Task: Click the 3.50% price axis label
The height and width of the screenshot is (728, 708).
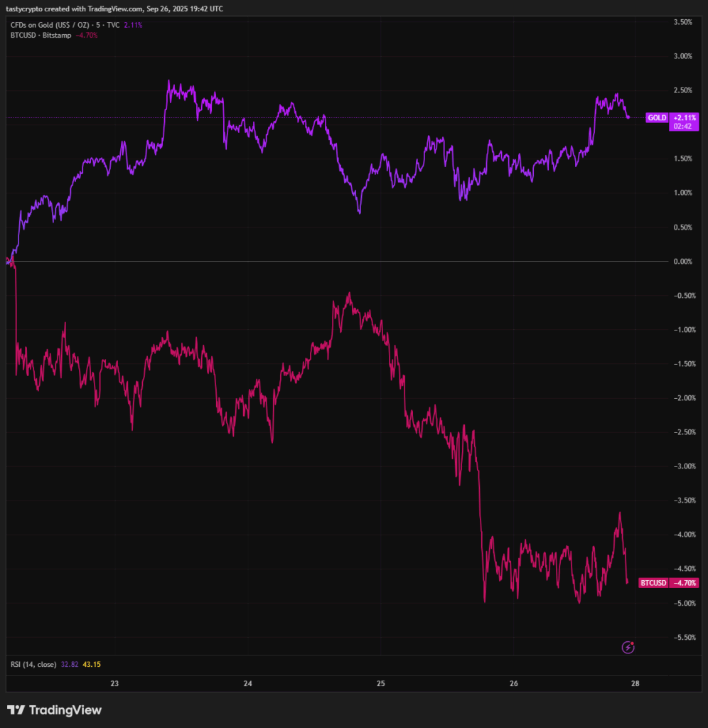Action: coord(683,22)
